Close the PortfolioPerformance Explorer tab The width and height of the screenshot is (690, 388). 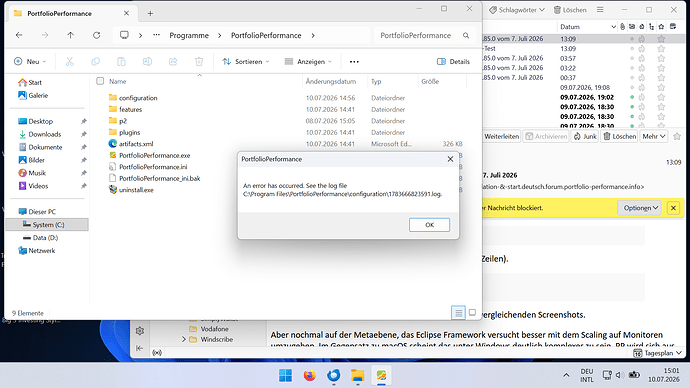(126, 14)
